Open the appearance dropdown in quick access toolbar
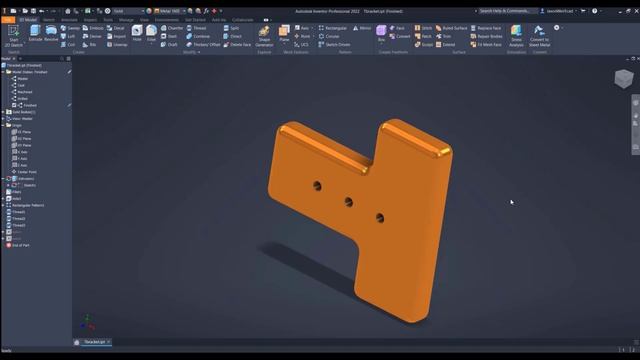The image size is (640, 360). coord(183,11)
